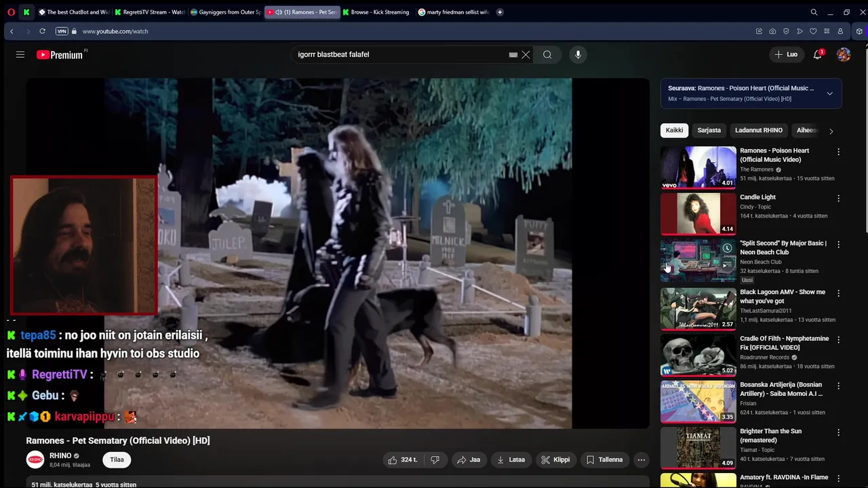
Task: Click the "Split Second" By Major Basic title
Action: pos(783,247)
